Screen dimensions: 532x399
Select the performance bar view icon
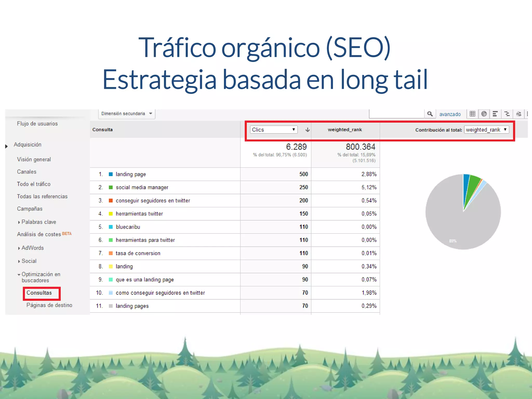point(495,114)
